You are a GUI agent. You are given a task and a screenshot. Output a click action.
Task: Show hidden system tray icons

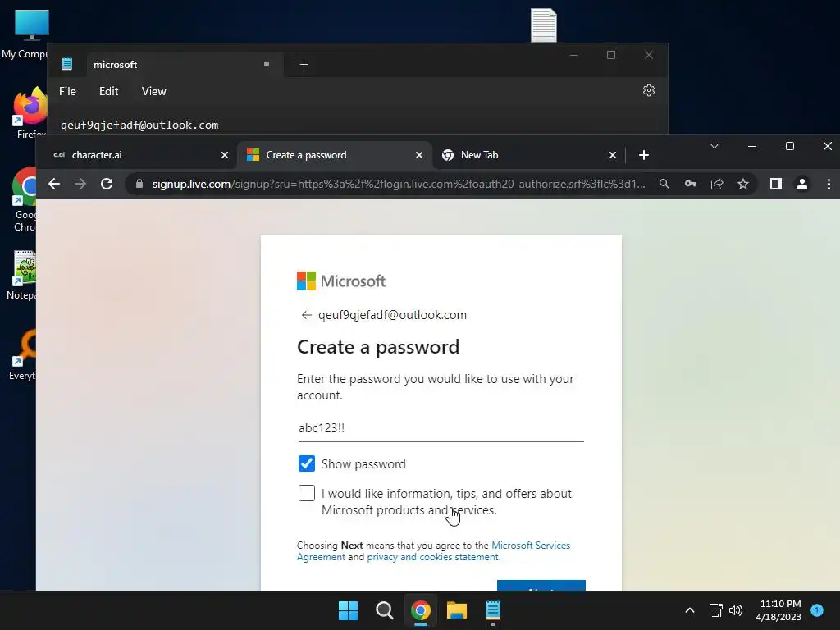(x=689, y=610)
